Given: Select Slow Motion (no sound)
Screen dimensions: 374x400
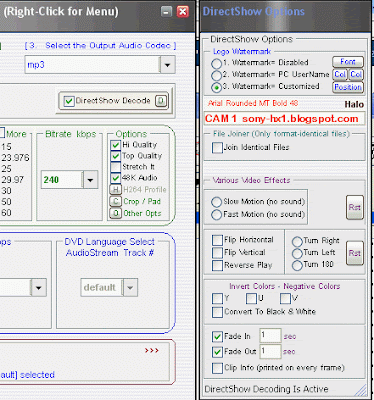Looking at the screenshot, I should tap(216, 202).
